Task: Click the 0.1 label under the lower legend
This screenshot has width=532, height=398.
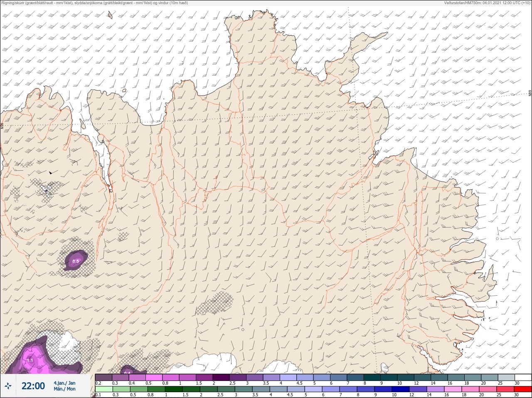Action: click(98, 395)
